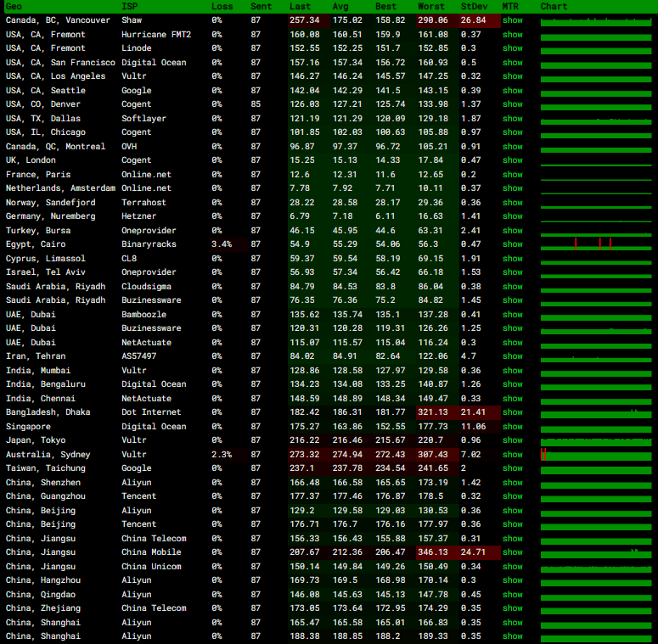Open the MTR show link for Vancouver Shaw
The height and width of the screenshot is (644, 658).
pyautogui.click(x=512, y=20)
